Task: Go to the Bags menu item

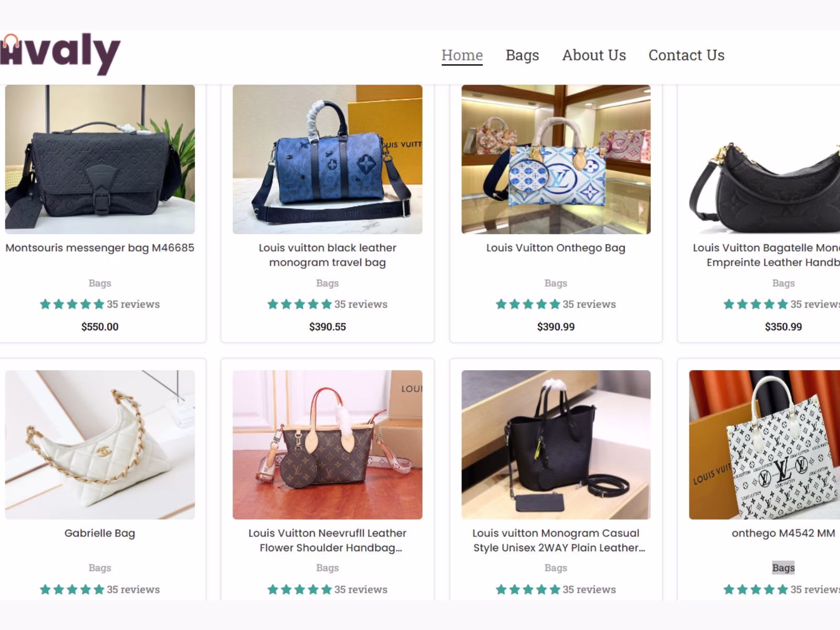Action: 522,55
